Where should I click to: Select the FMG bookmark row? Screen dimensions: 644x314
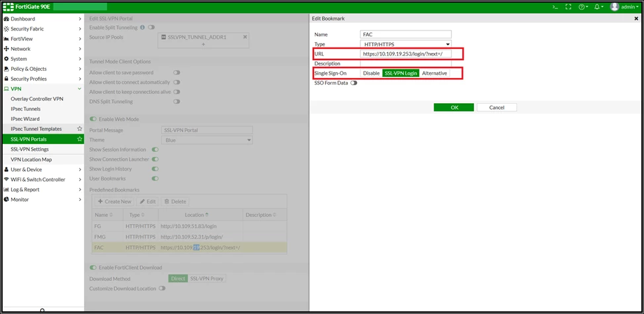189,237
